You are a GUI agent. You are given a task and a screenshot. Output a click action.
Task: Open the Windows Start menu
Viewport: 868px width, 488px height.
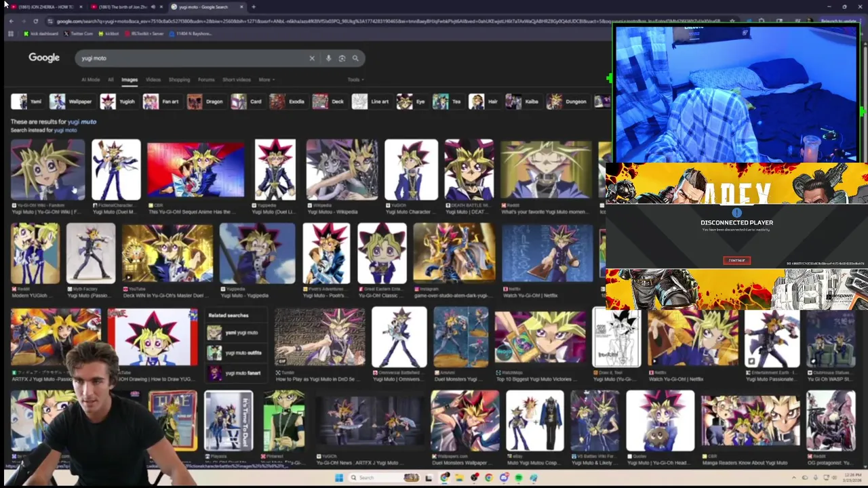pyautogui.click(x=338, y=478)
